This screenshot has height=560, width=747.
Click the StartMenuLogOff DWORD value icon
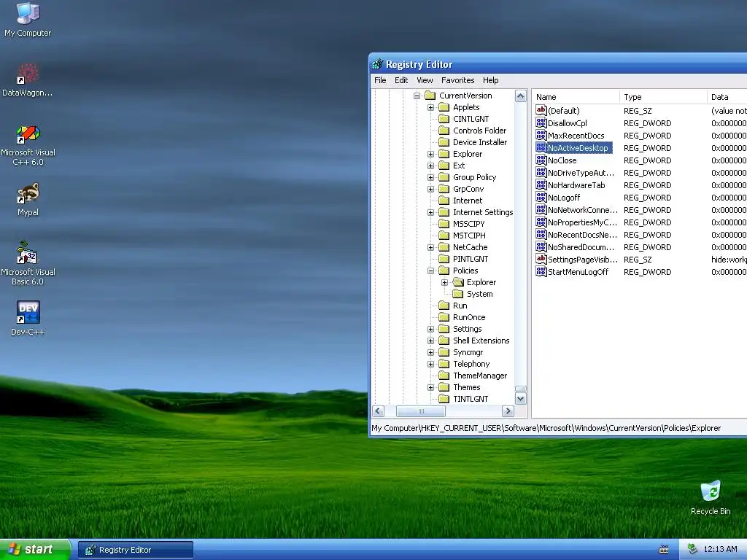click(541, 271)
